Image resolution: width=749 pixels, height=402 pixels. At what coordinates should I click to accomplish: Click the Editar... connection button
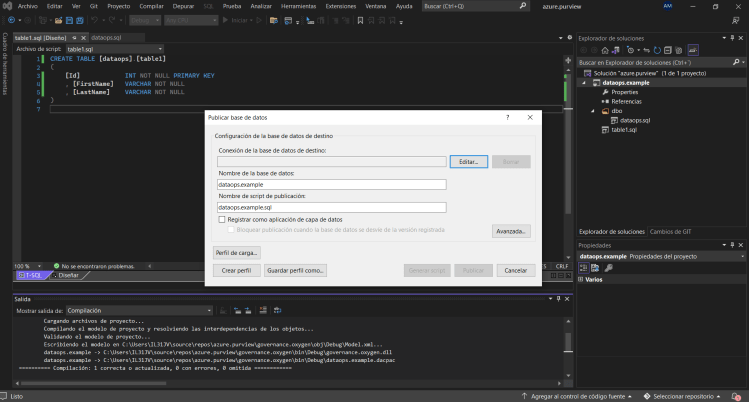[x=468, y=161]
